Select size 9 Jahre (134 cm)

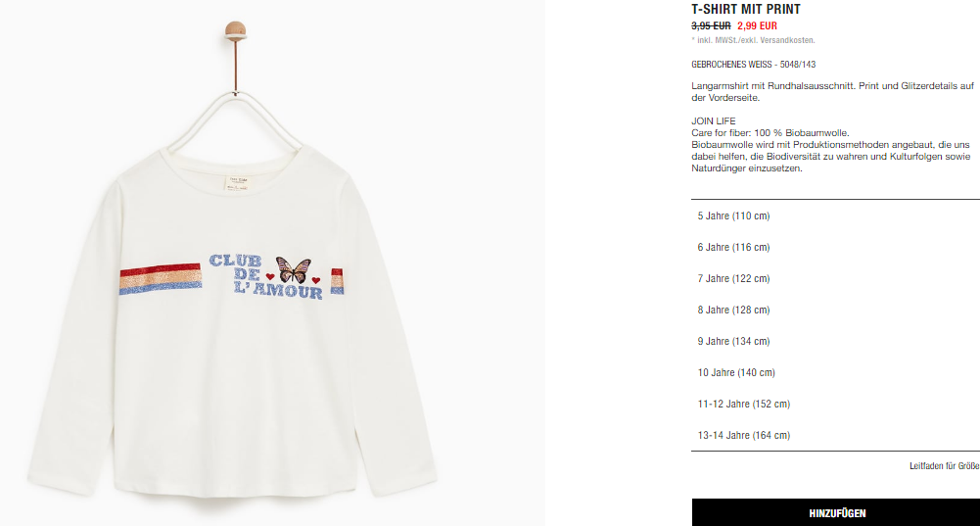pyautogui.click(x=835, y=341)
